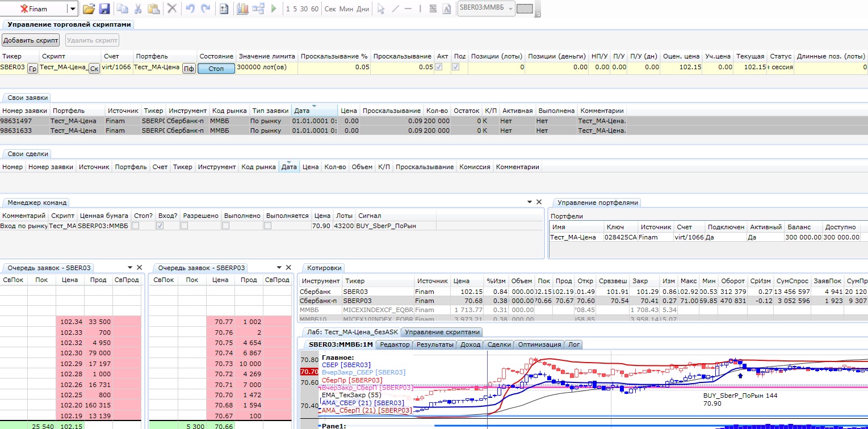The height and width of the screenshot is (429, 868).
Task: Toggle the 'Разрешено' checkbox in command manager
Action: pos(184,226)
